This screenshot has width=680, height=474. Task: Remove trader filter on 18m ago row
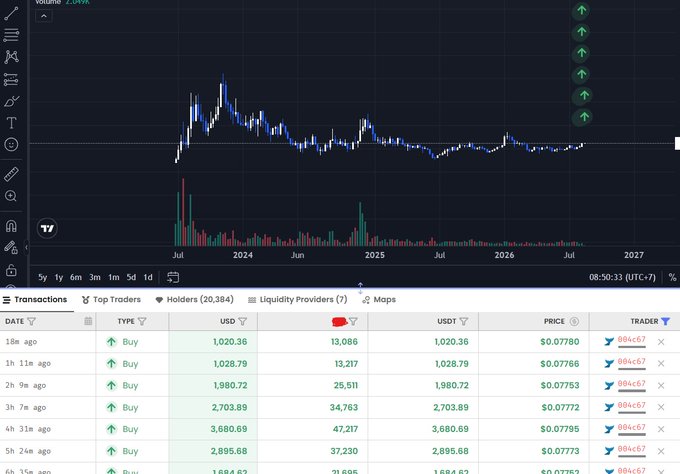661,342
